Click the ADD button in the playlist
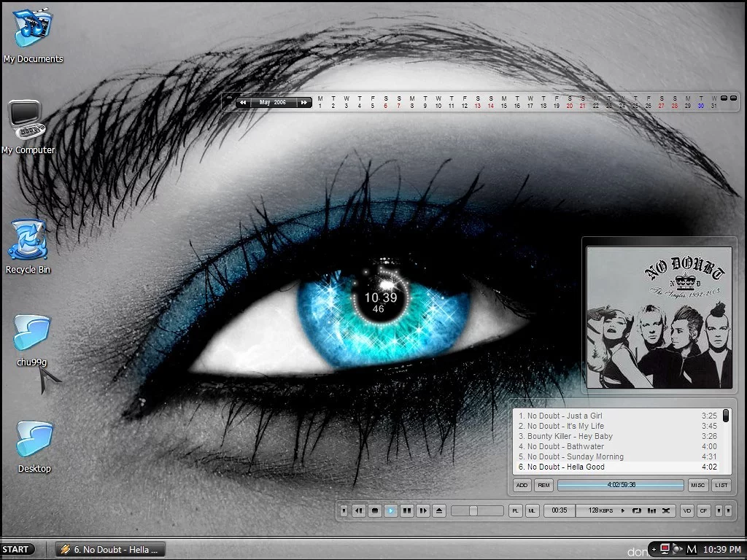This screenshot has width=747, height=560. point(522,485)
